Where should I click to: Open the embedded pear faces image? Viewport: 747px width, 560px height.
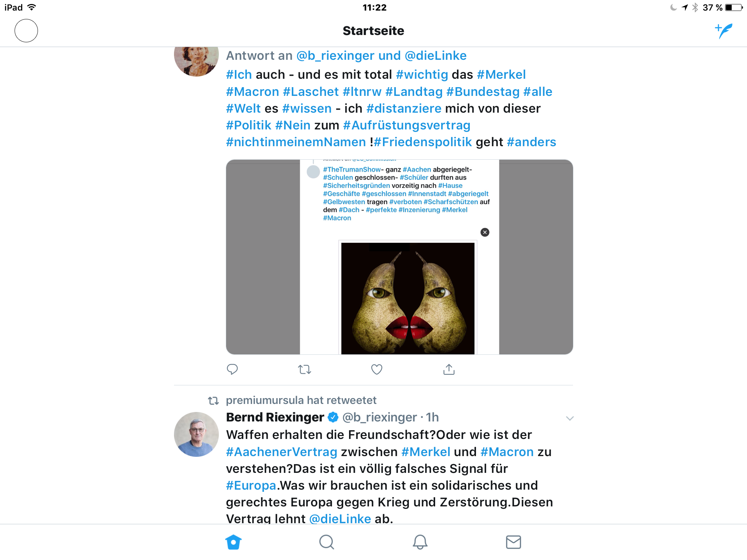(x=408, y=298)
